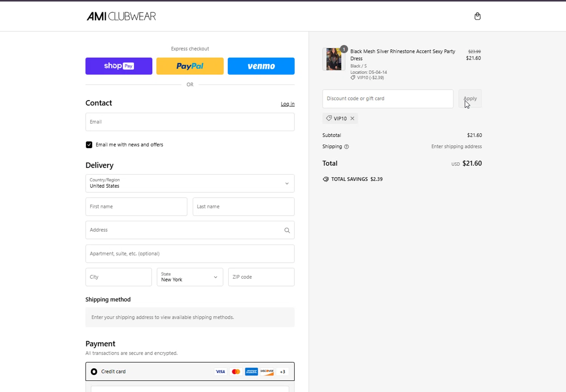This screenshot has height=392, width=566.
Task: Click the Total Savings tag icon
Action: coord(326,179)
